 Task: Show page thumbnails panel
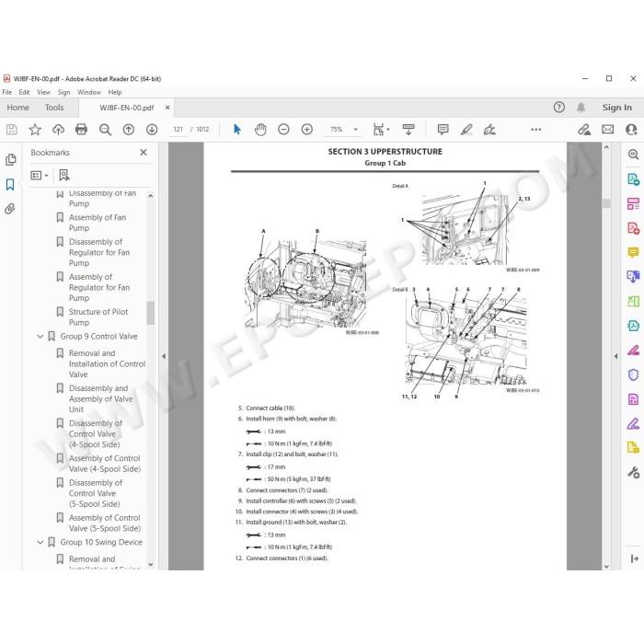[x=11, y=160]
